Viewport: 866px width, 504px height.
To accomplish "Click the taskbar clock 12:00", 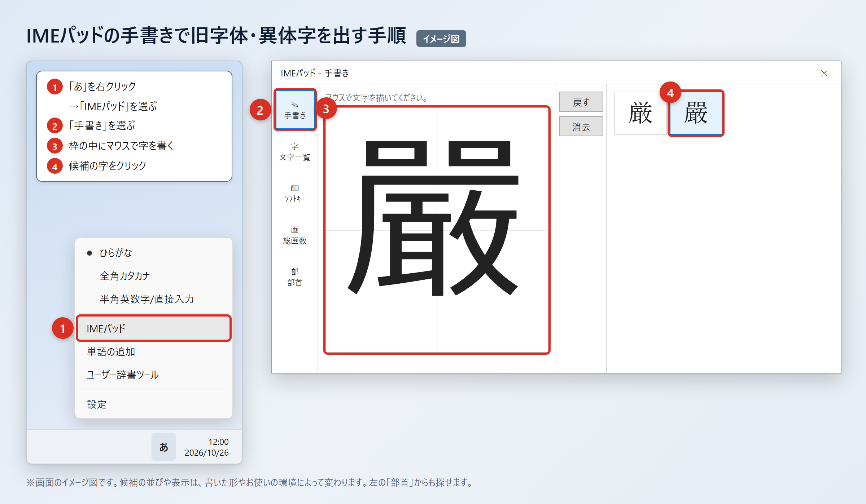I will click(218, 442).
